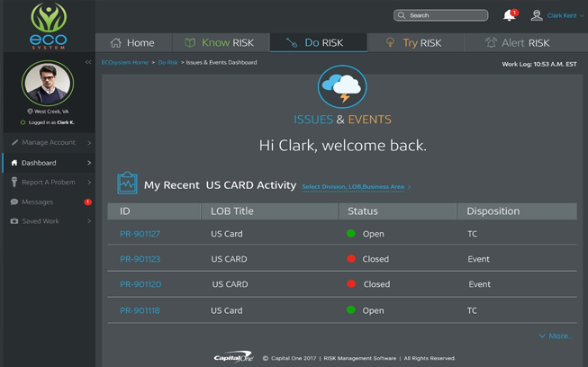
Task: Click the Disposition column header
Action: [517, 211]
